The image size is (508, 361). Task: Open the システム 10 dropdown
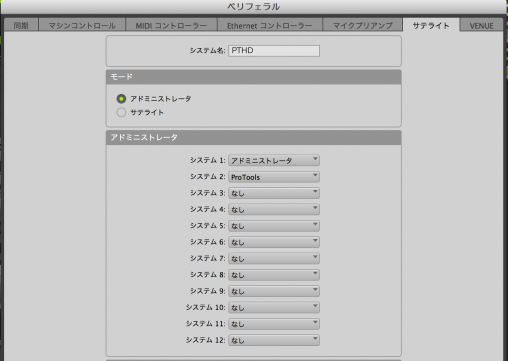(274, 307)
